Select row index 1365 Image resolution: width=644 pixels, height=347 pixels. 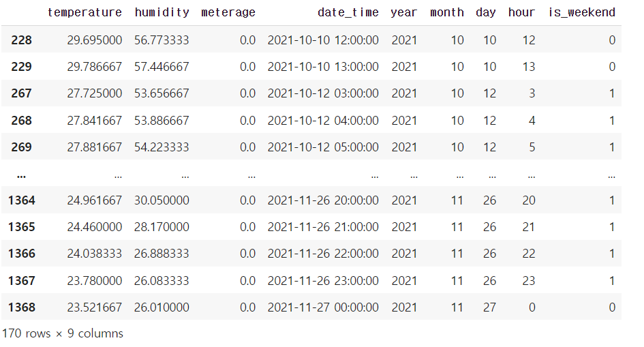pos(21,227)
